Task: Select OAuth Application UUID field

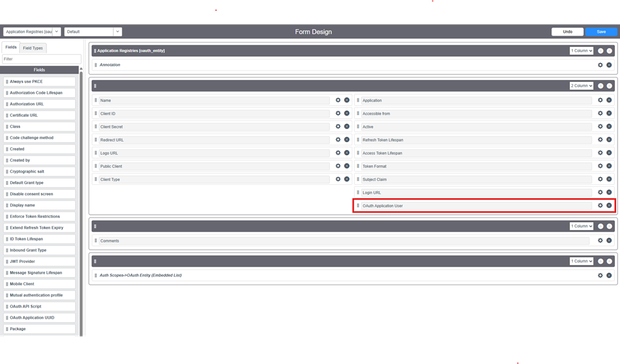Action: [39, 318]
